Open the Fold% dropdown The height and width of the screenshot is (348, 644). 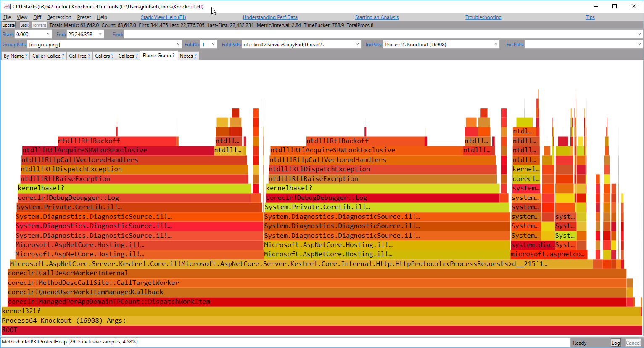click(213, 44)
